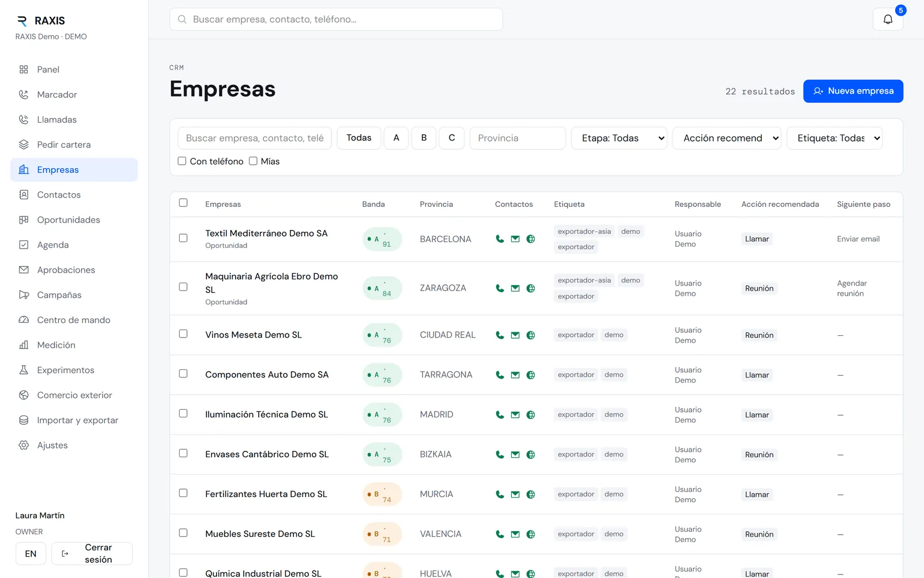Open Ajustes in the sidebar

[x=74, y=445]
